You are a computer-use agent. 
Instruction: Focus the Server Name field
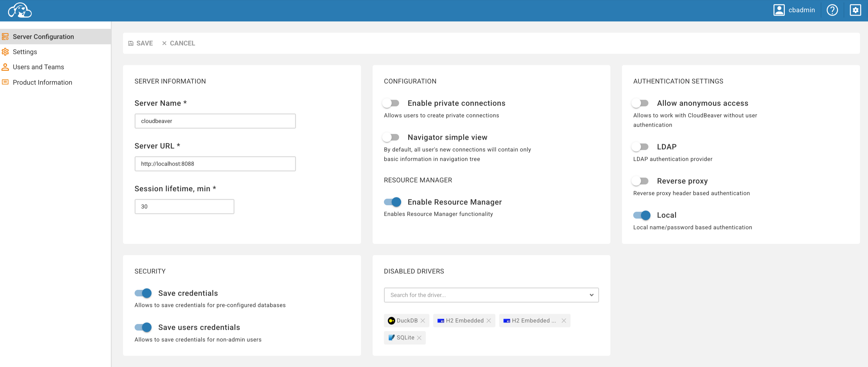coord(215,121)
